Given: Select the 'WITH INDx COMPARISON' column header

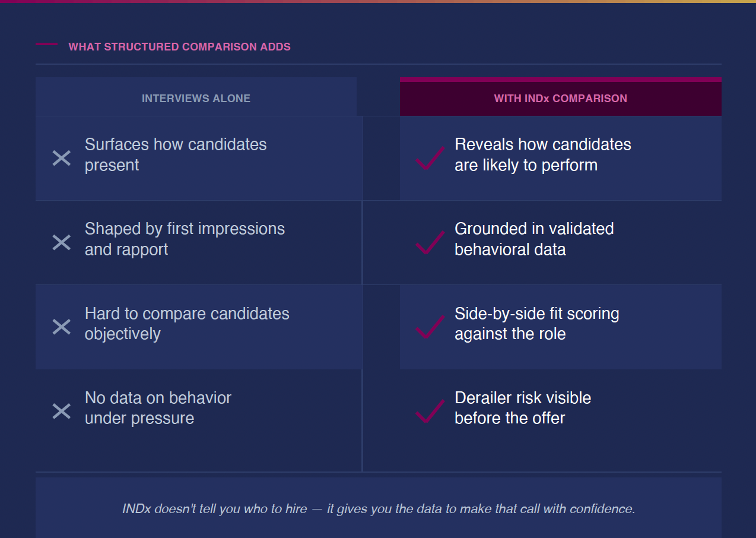Looking at the screenshot, I should tap(560, 99).
